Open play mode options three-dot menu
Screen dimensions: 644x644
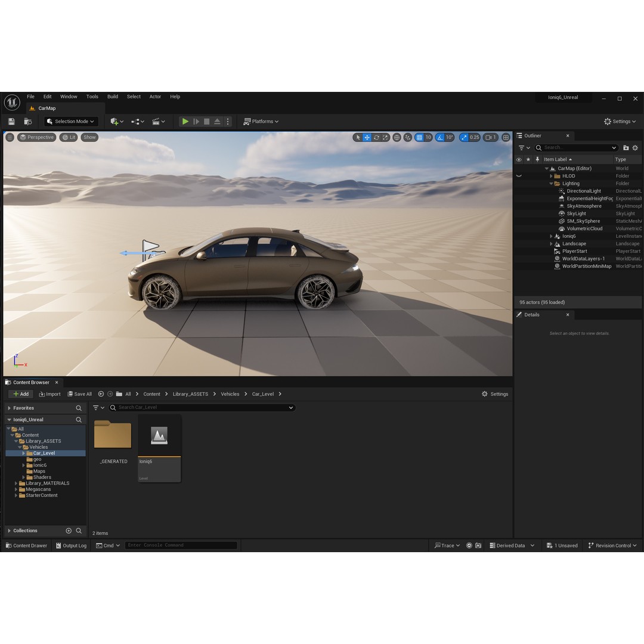(x=228, y=122)
